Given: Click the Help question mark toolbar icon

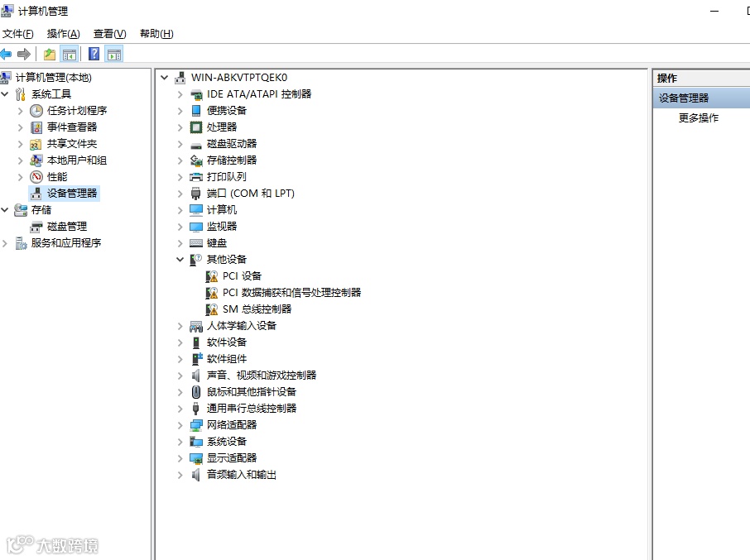Looking at the screenshot, I should coord(94,54).
